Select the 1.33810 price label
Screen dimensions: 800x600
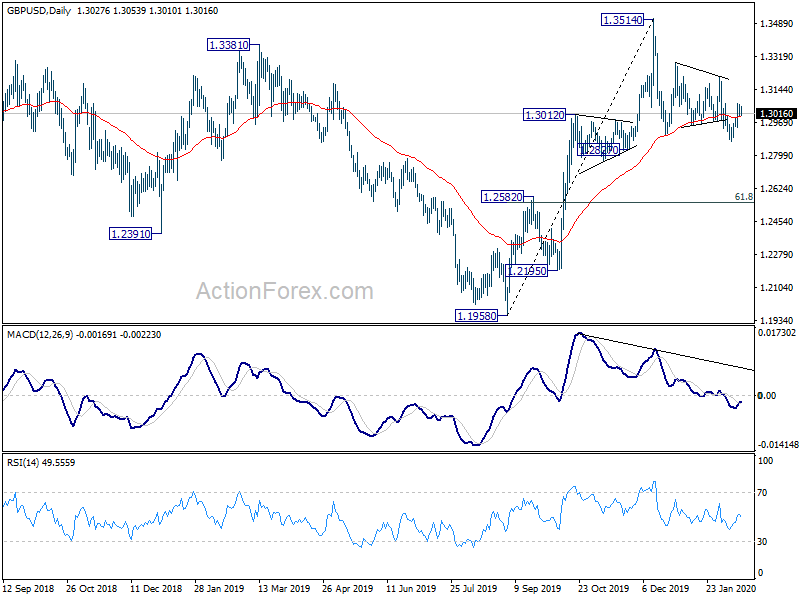click(x=229, y=45)
